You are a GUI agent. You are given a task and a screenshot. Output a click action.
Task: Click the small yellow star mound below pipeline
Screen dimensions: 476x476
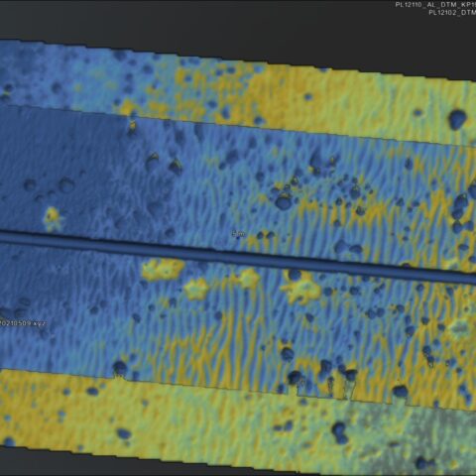coord(196,289)
